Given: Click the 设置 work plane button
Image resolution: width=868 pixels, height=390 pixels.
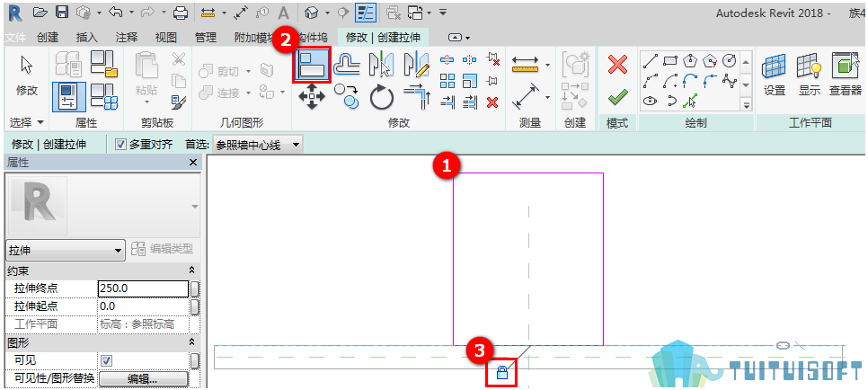Looking at the screenshot, I should point(775,75).
